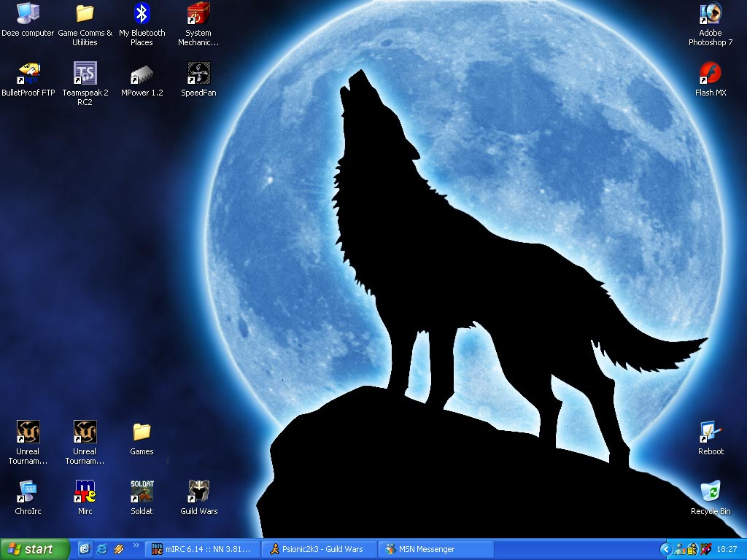The width and height of the screenshot is (747, 560).
Task: Expand the Quick Launch overflow chevron
Action: pyautogui.click(x=136, y=549)
